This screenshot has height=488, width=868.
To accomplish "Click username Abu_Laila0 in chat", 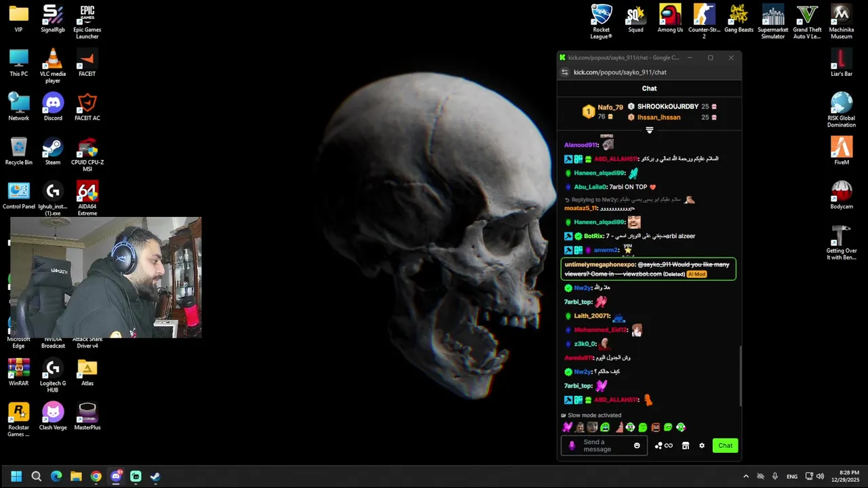I will pos(590,187).
